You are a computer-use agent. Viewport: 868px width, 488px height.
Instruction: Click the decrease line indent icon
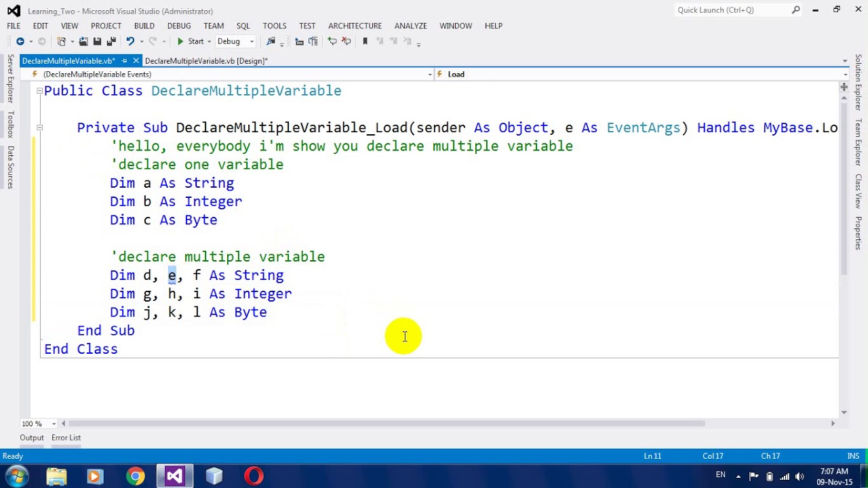click(299, 41)
